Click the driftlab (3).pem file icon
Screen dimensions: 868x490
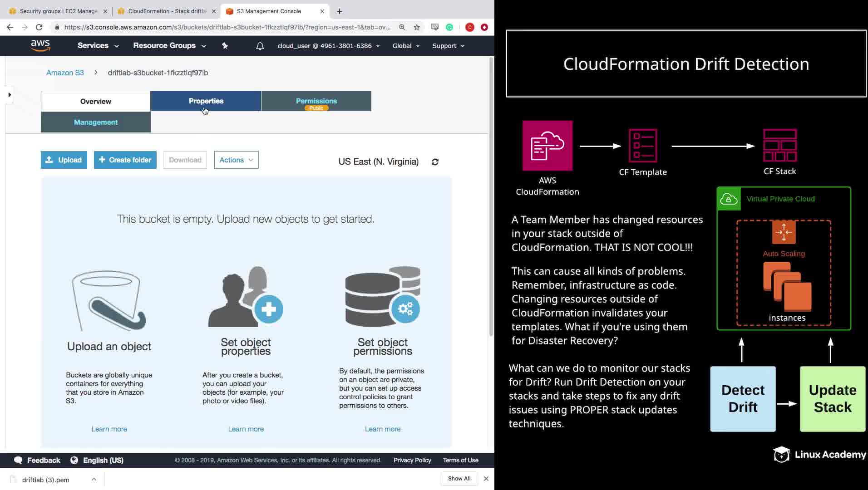[13, 479]
